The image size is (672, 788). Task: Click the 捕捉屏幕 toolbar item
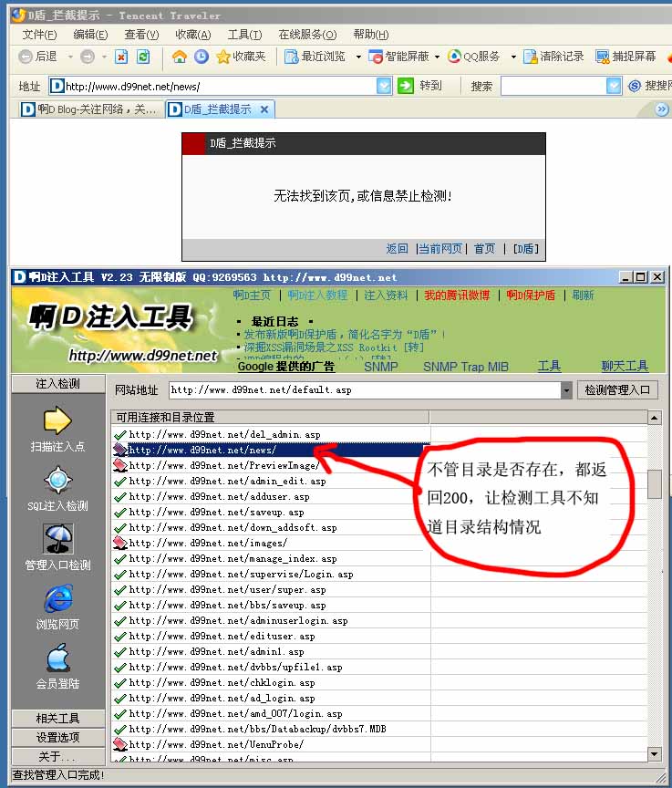pos(625,57)
